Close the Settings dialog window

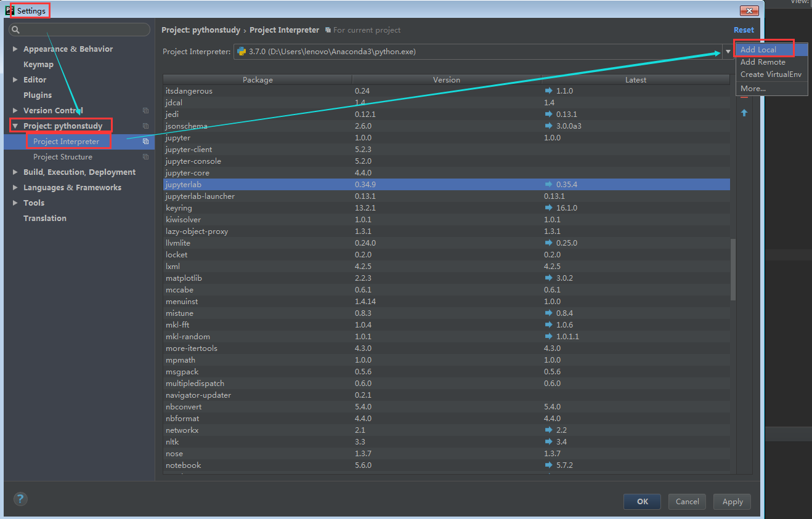[x=749, y=10]
